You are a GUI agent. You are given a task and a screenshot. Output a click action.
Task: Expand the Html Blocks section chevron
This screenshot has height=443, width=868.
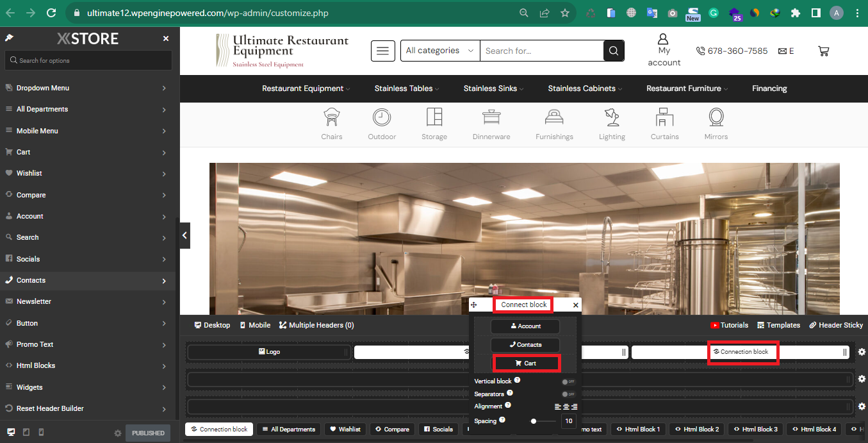[164, 366]
